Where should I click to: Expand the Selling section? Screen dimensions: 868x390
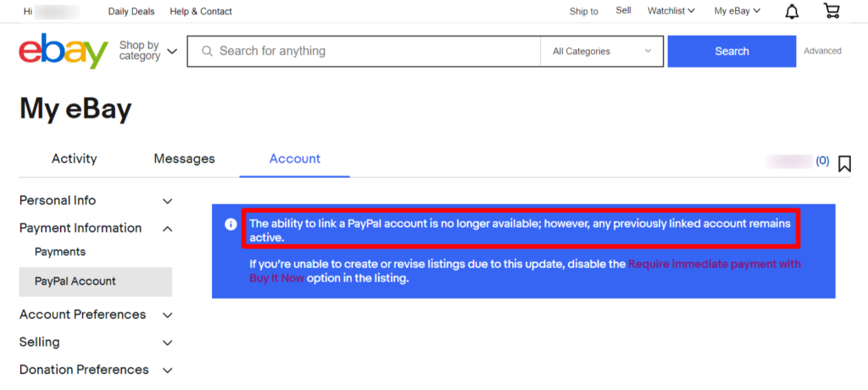point(97,343)
